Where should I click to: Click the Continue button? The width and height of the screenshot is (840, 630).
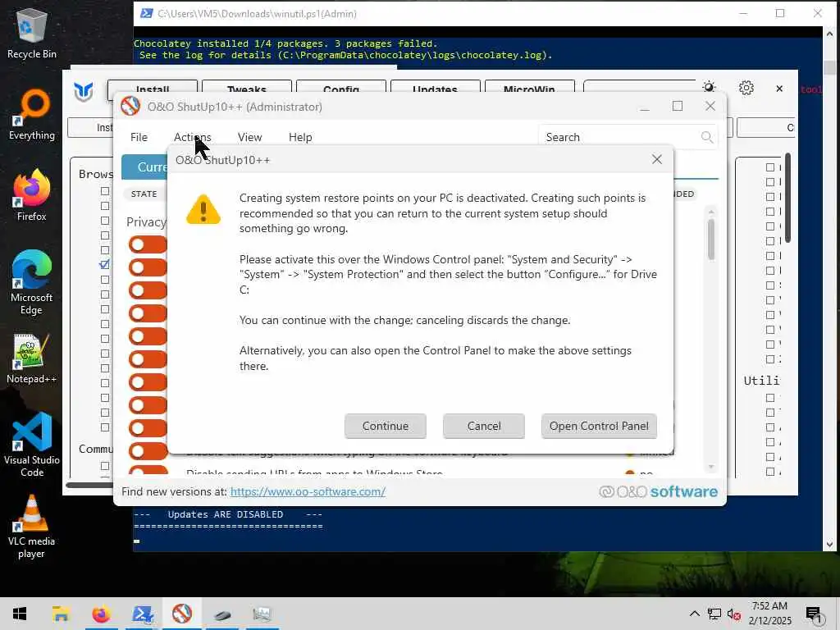click(386, 426)
